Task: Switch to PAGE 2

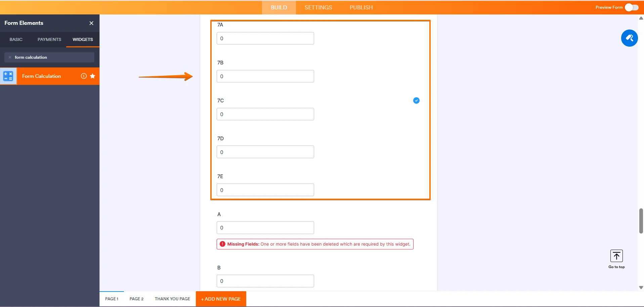Action: coord(136,299)
